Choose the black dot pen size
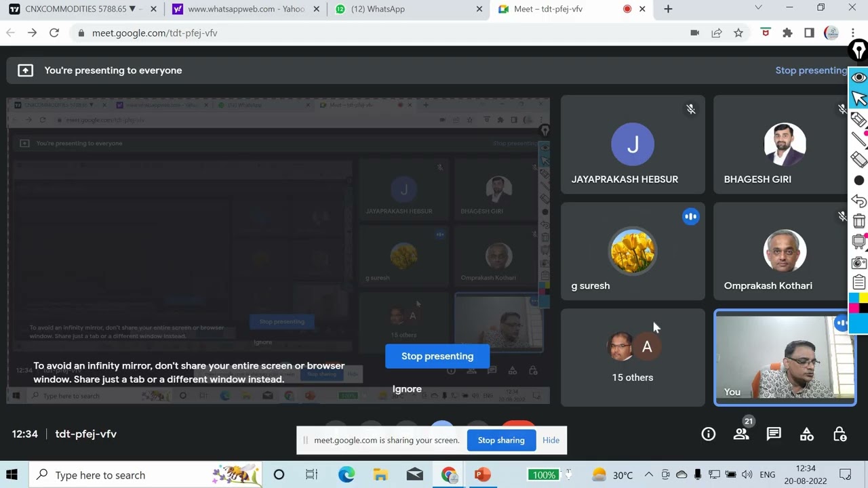Image resolution: width=868 pixels, height=488 pixels. pos(859,181)
